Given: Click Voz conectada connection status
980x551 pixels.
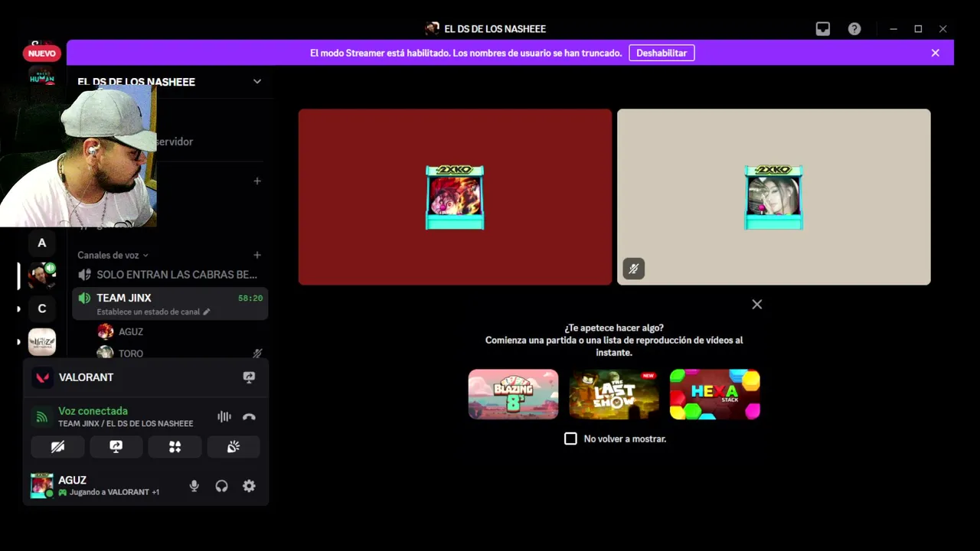Looking at the screenshot, I should point(93,411).
